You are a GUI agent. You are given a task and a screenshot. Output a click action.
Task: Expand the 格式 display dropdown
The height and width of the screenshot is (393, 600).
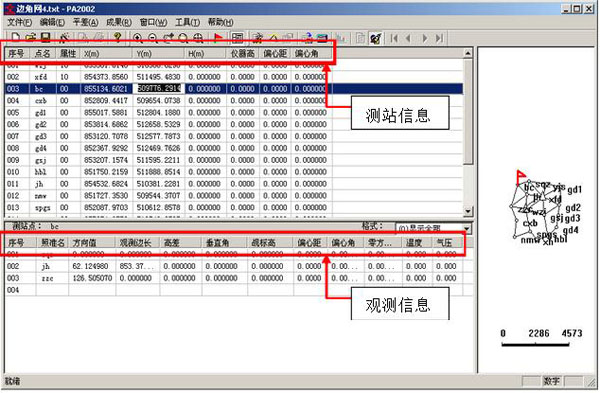pyautogui.click(x=467, y=228)
